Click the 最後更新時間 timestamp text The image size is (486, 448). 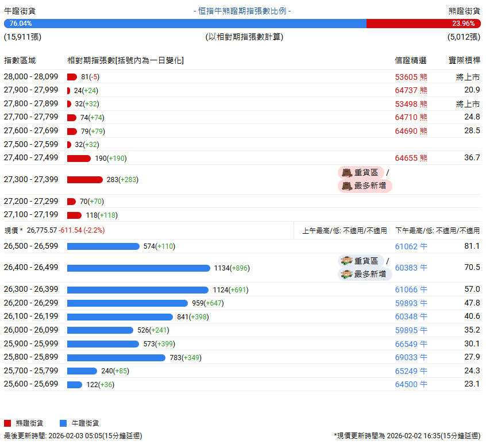pyautogui.click(x=73, y=436)
